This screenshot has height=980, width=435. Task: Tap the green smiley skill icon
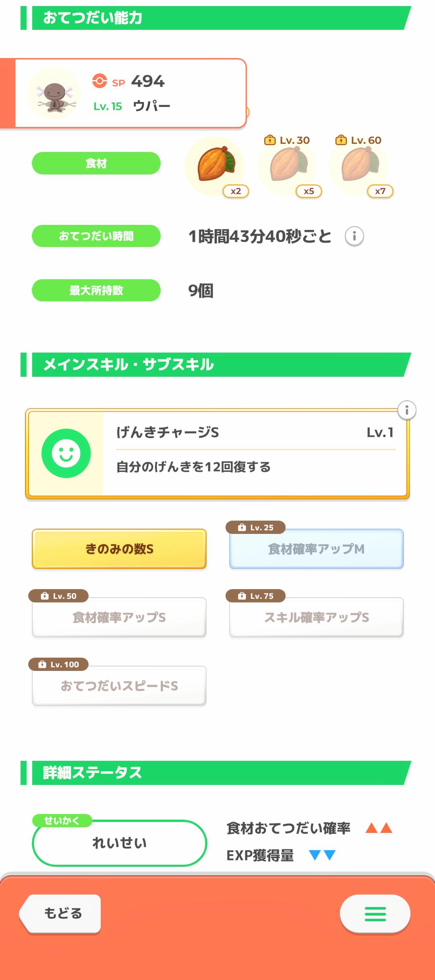click(x=66, y=453)
